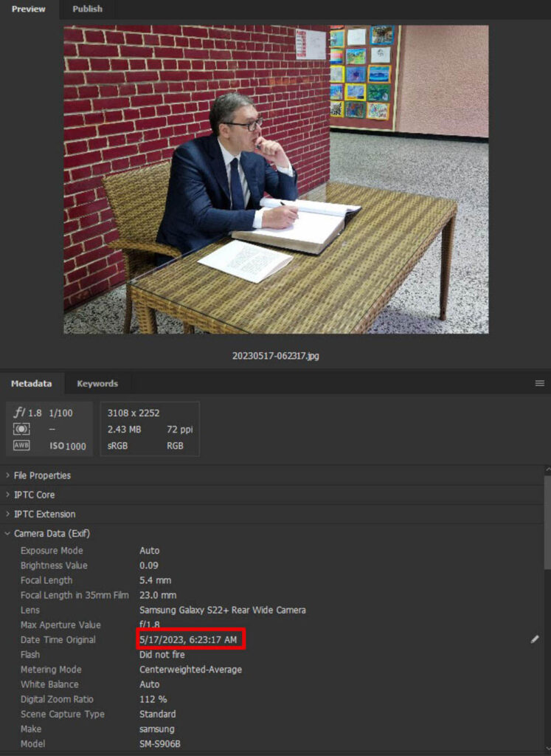Click the metering mode icon in placard
This screenshot has height=756, width=551.
click(21, 429)
